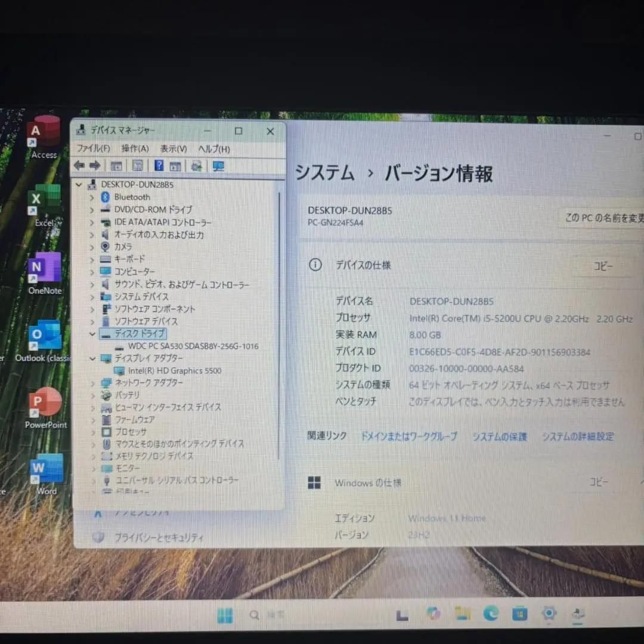Open the 表示(V) menu

174,148
